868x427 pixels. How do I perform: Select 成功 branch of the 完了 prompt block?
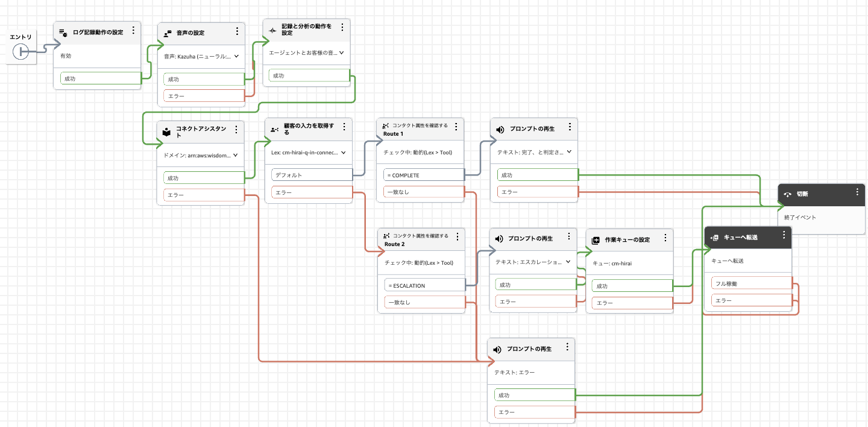538,175
